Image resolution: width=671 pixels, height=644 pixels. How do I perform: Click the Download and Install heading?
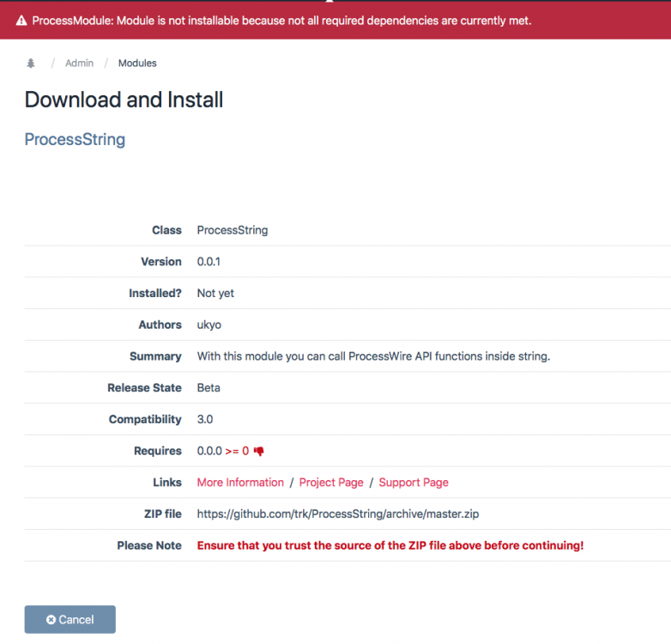tap(124, 100)
